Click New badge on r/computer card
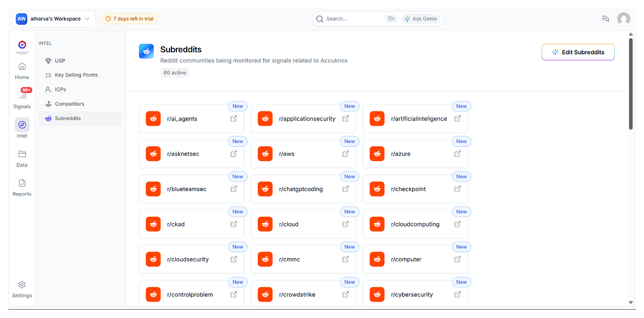The width and height of the screenshot is (644, 318). pos(462,247)
